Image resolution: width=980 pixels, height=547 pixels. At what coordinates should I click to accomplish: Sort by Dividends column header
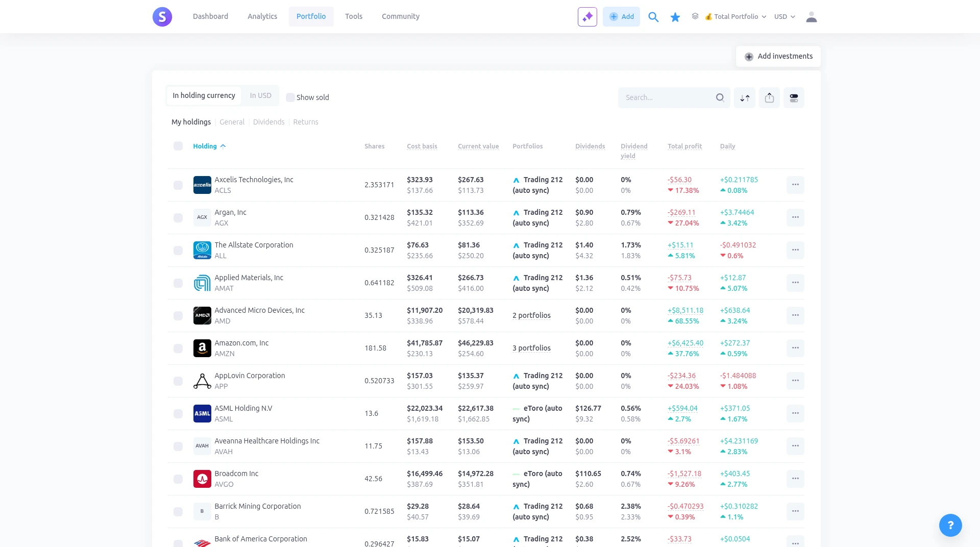tap(590, 146)
